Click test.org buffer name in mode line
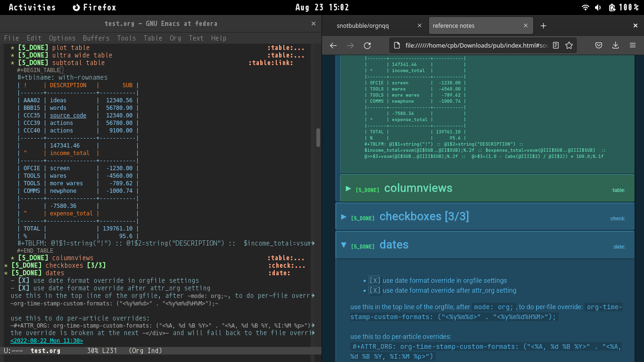The height and width of the screenshot is (362, 644). coord(45,351)
